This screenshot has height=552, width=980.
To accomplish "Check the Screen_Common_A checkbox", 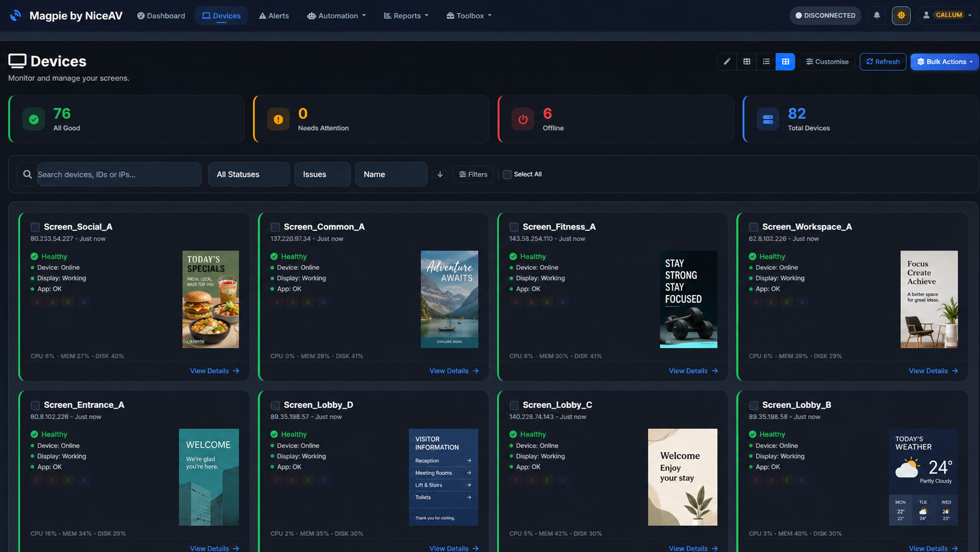I will (275, 227).
